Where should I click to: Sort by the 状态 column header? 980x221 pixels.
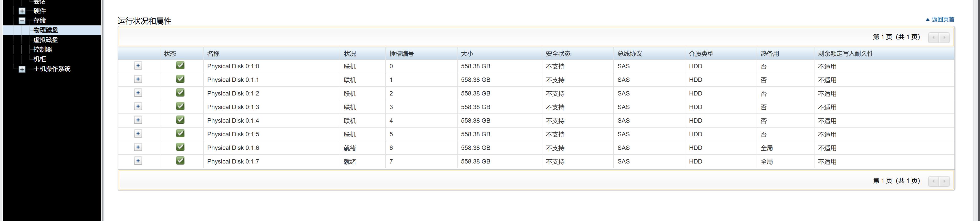170,54
